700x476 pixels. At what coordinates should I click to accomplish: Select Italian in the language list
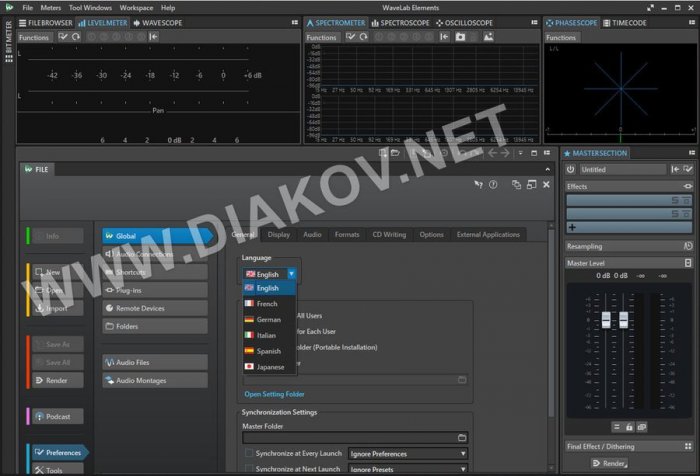[x=269, y=335]
